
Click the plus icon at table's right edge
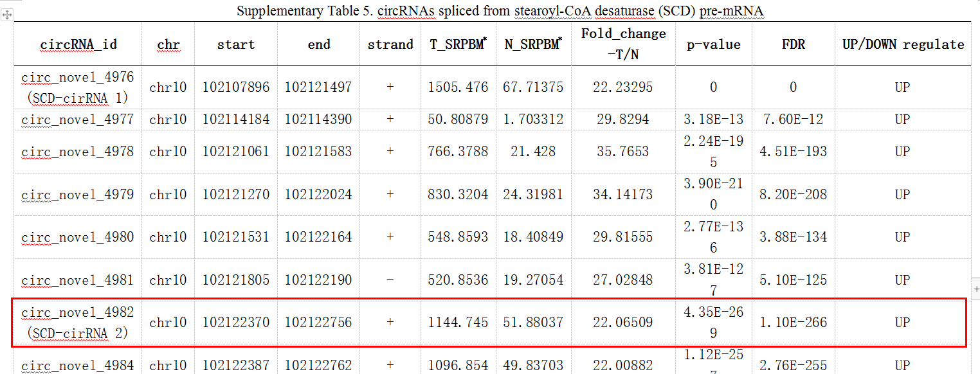(975, 289)
